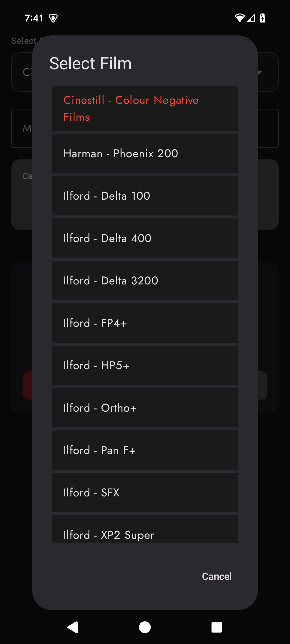290x644 pixels.
Task: Select Ilford - Delta 100 from the list
Action: [145, 196]
